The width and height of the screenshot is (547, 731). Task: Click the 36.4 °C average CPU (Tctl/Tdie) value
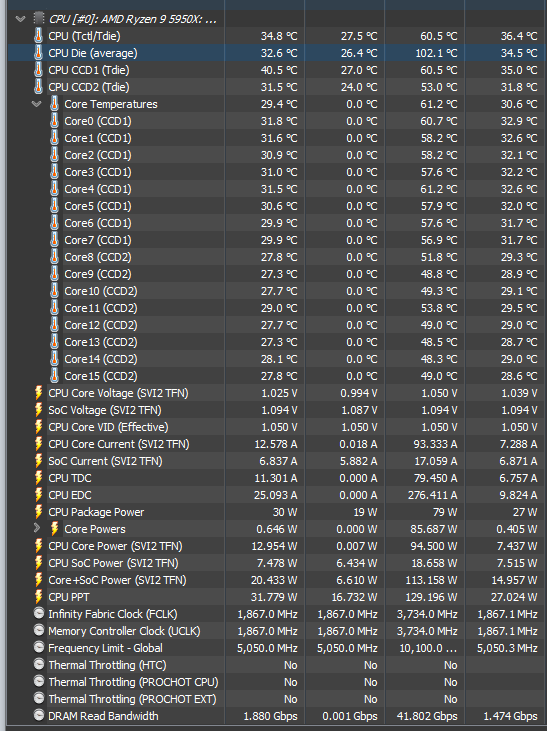pos(519,36)
